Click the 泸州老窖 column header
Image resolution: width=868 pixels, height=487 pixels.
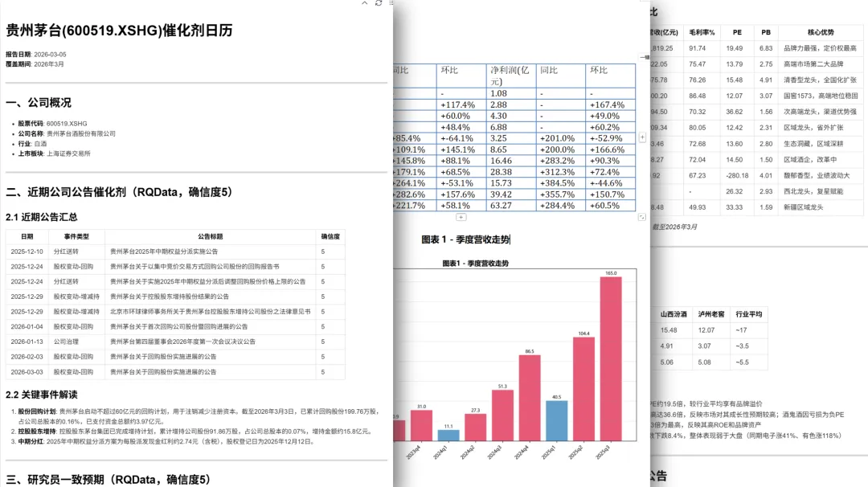(x=710, y=314)
